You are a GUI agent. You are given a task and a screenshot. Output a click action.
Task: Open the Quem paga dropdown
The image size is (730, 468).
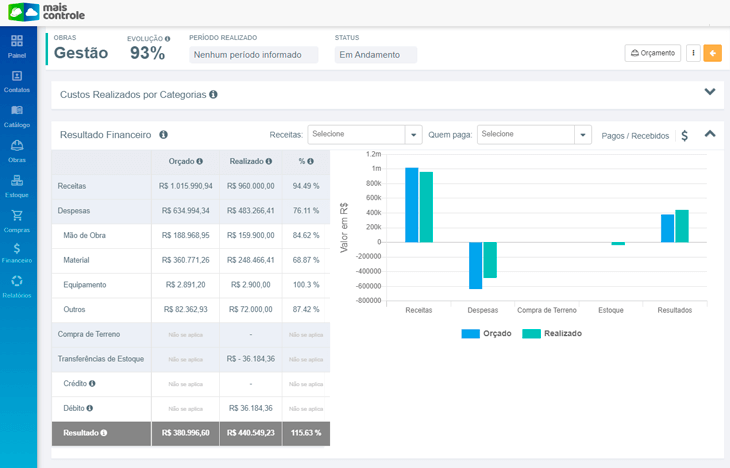(534, 134)
